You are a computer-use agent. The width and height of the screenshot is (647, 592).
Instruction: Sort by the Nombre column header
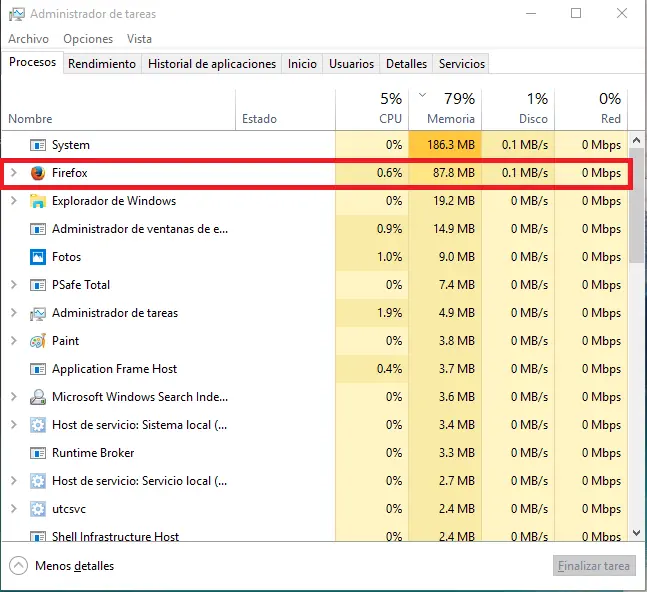point(119,110)
